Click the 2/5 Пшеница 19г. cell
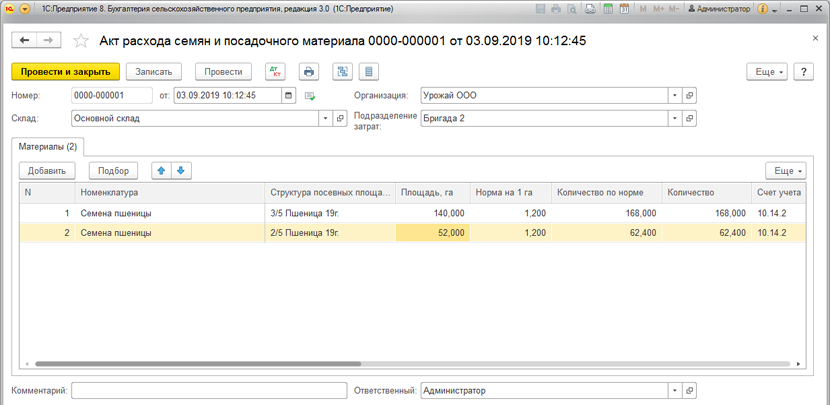Image resolution: width=830 pixels, height=405 pixels. tap(330, 232)
